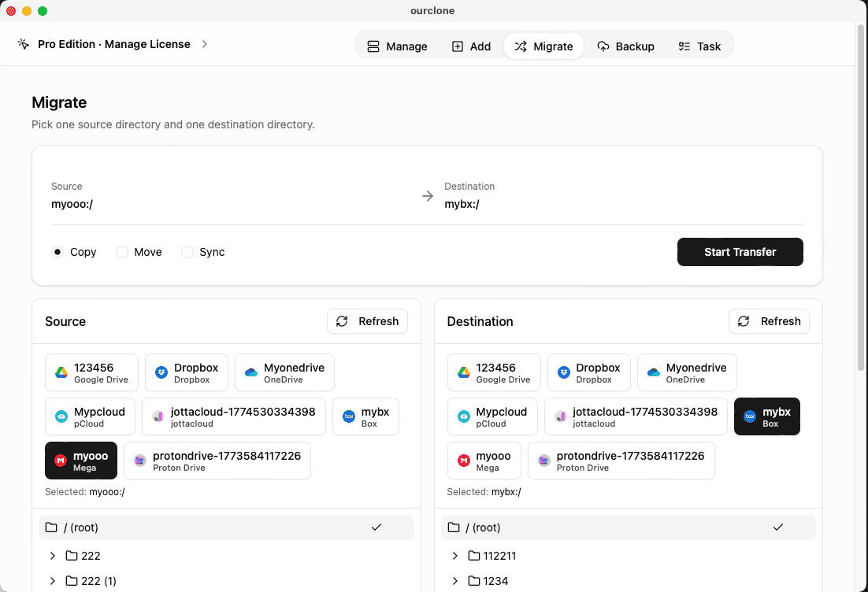Select the Google Drive remote named 123456 in Source
Viewport: 868px width, 592px height.
coord(91,372)
